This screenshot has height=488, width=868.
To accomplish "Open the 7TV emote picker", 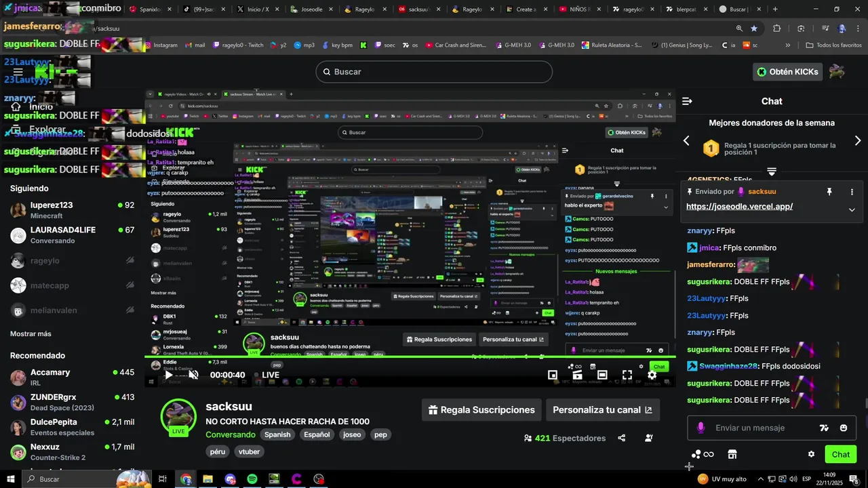I will pos(824,428).
